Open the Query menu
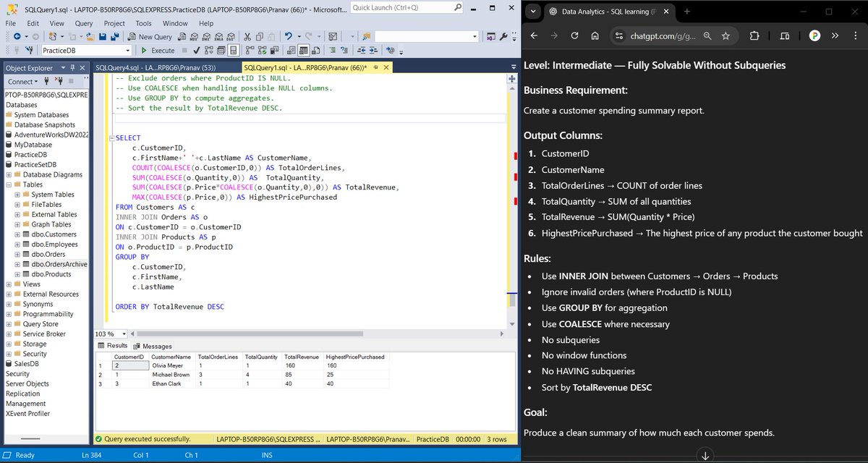The height and width of the screenshot is (463, 868). [83, 23]
